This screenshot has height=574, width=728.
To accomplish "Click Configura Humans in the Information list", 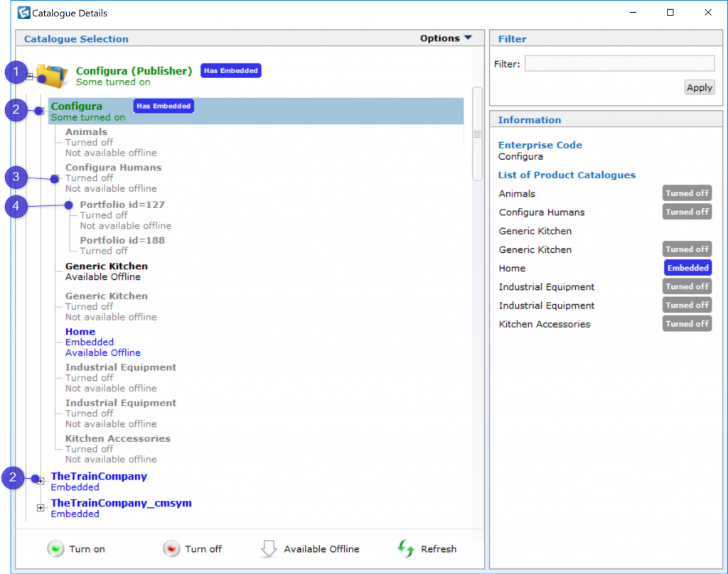I will pyautogui.click(x=541, y=212).
